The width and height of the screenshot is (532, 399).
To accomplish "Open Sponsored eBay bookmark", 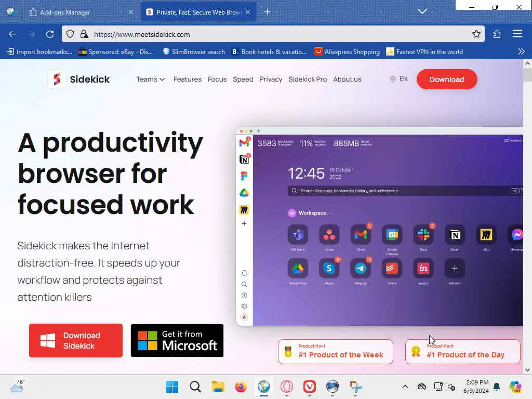I will (116, 51).
